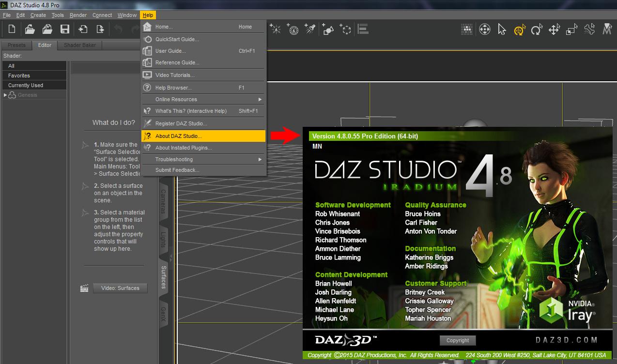Activate What's This? (Interactive Help)
The width and height of the screenshot is (617, 364).
pos(203,111)
